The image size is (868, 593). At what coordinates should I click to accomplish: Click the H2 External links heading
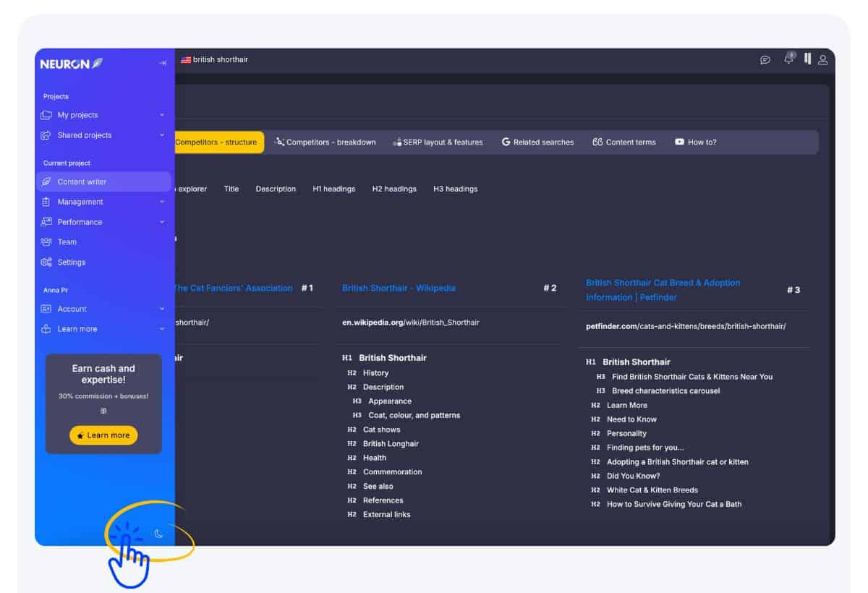(x=386, y=514)
